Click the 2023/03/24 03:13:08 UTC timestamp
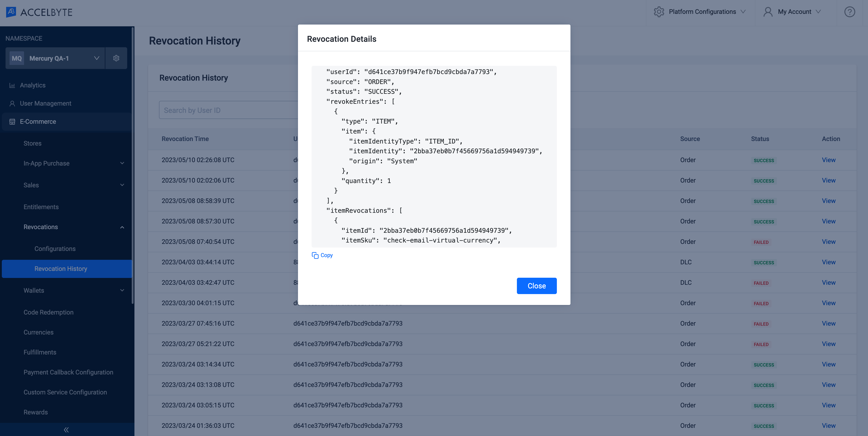Image resolution: width=868 pixels, height=436 pixels. click(198, 385)
